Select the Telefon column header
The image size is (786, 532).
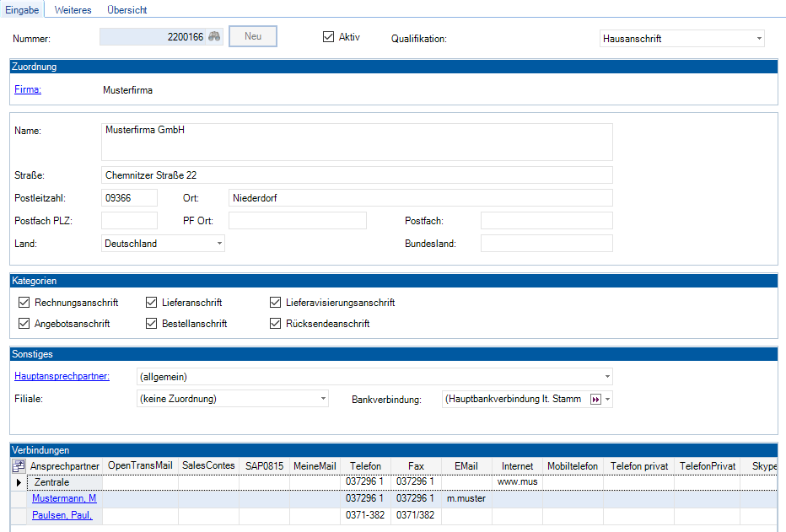click(x=365, y=465)
